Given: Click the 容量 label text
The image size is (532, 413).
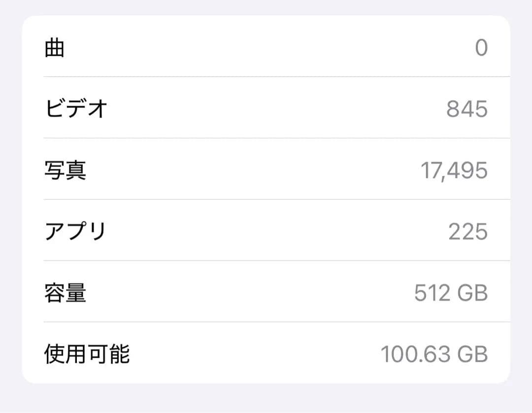Looking at the screenshot, I should click(x=64, y=293).
